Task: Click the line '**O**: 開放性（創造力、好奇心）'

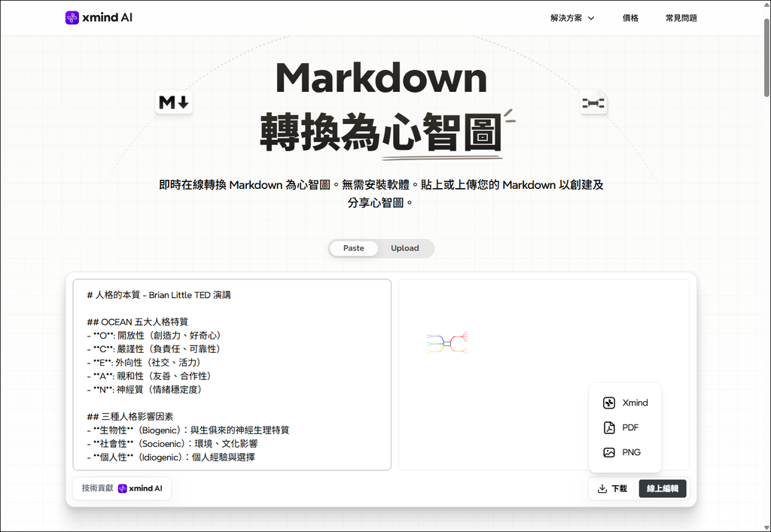Action: click(154, 336)
